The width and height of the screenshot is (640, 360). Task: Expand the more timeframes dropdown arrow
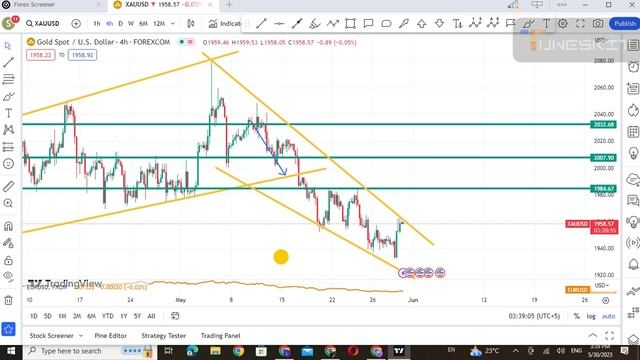[173, 24]
